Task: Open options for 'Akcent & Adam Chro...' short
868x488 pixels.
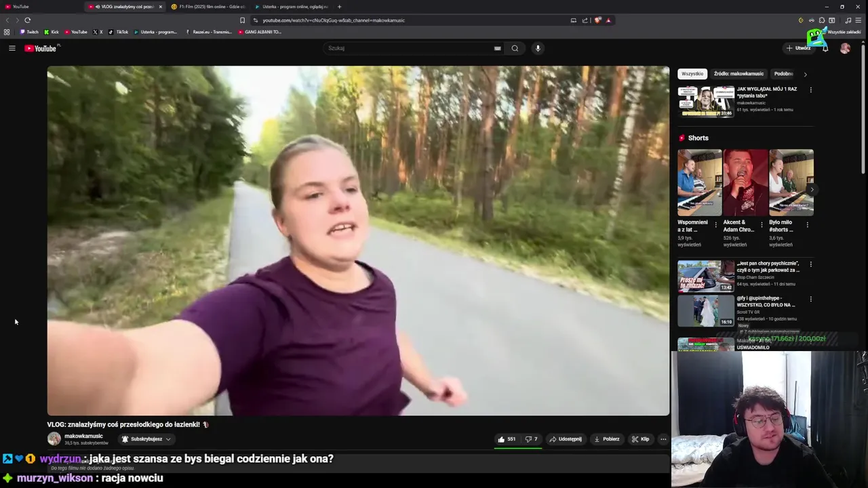Action: click(x=761, y=224)
